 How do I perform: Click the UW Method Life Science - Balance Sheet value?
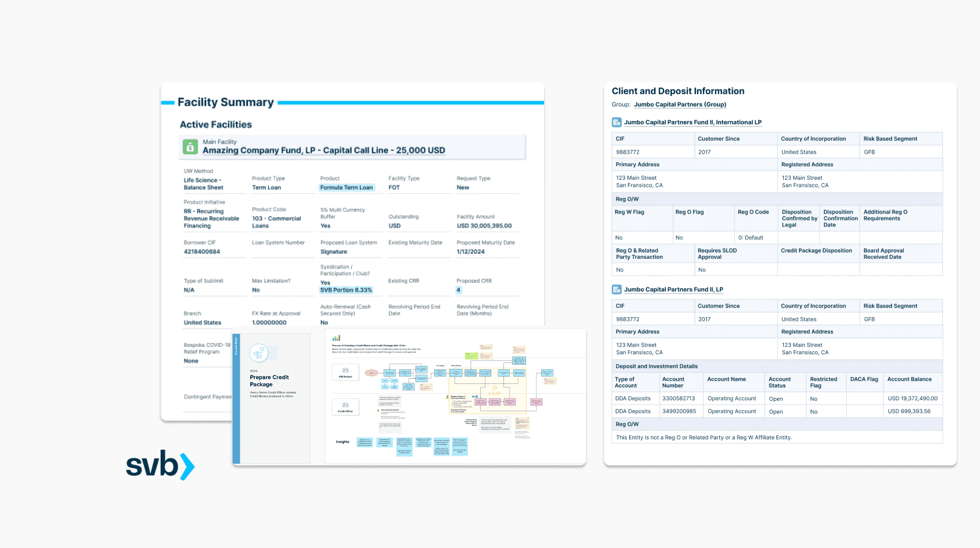point(204,184)
